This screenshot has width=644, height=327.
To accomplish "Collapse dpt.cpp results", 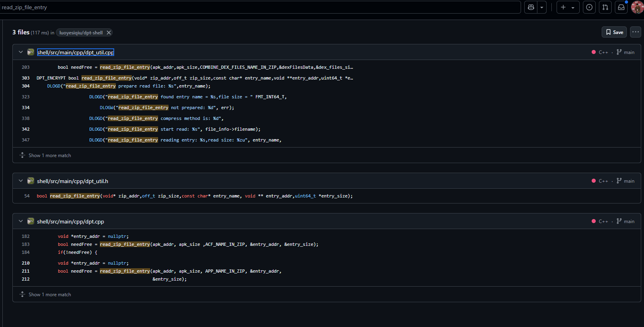I will pyautogui.click(x=21, y=221).
